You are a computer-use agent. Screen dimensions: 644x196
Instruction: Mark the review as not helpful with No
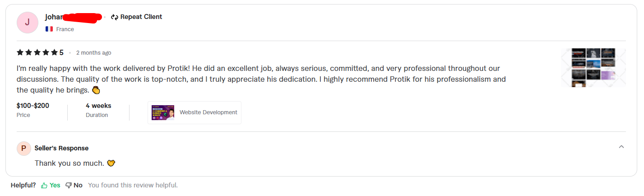(x=78, y=185)
